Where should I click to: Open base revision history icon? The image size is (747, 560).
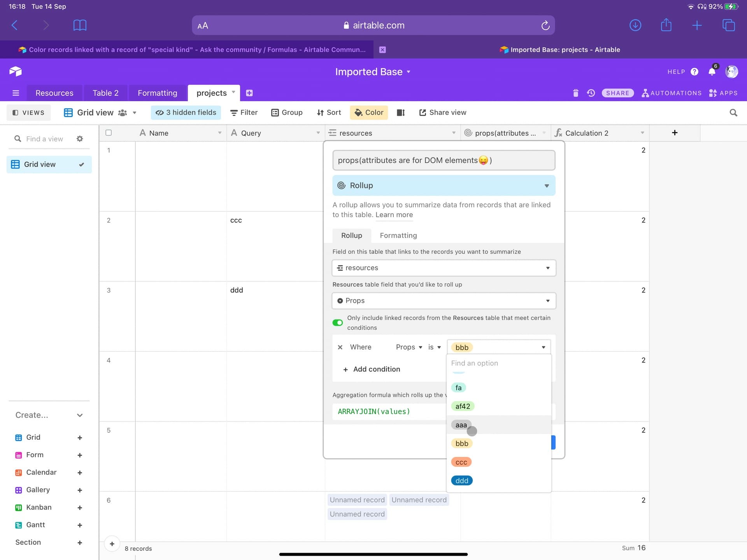coord(591,93)
